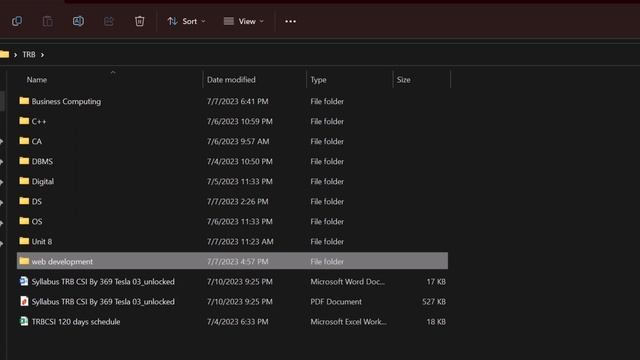Screen dimensions: 640x360
Task: Click TRB in the breadcrumb path
Action: [x=29, y=55]
